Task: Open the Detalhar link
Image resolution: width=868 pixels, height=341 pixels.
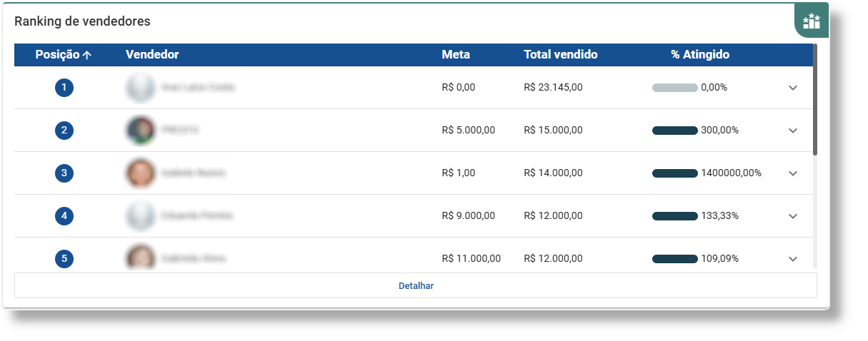Action: 416,286
